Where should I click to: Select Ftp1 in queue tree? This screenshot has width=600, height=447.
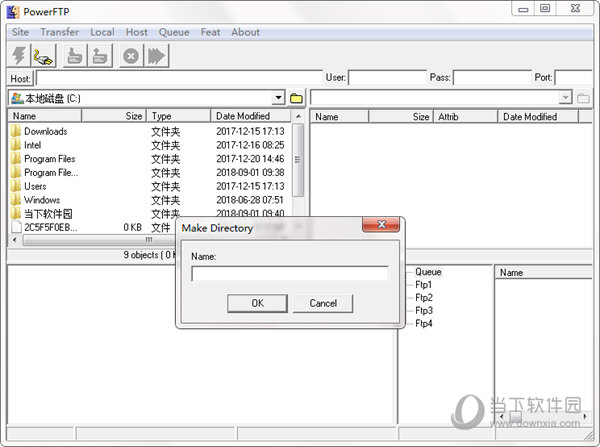tap(424, 285)
